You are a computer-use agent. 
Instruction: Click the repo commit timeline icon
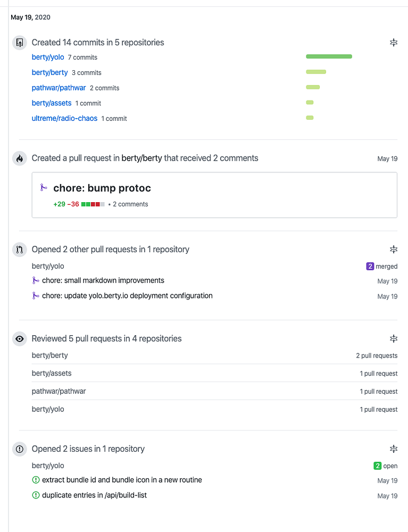20,43
